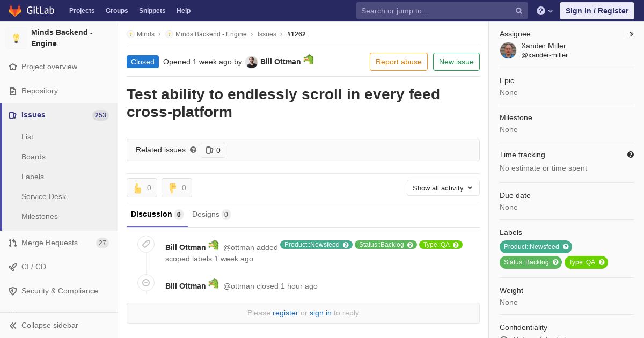644x338 pixels.
Task: Open Merge Requests in sidebar
Action: click(x=49, y=243)
